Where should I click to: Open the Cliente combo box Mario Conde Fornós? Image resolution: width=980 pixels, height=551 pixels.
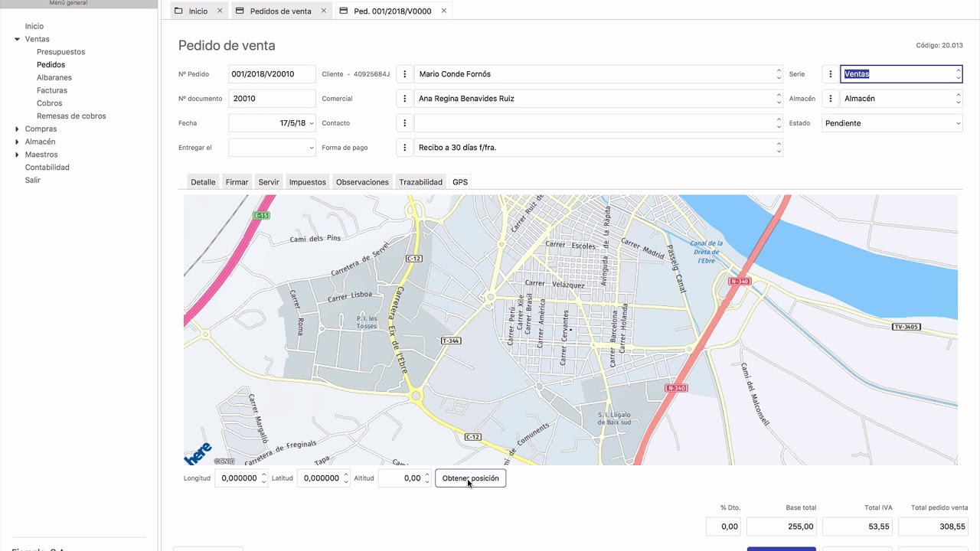599,74
